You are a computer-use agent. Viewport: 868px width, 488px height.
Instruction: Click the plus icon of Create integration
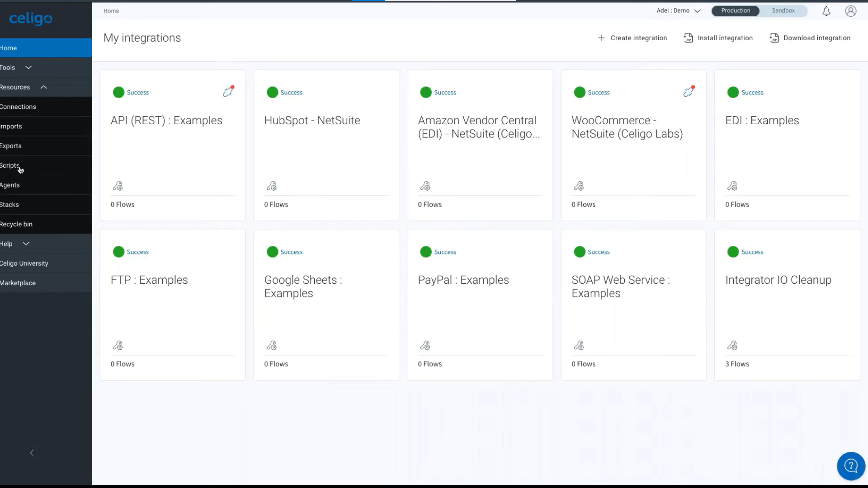point(601,38)
